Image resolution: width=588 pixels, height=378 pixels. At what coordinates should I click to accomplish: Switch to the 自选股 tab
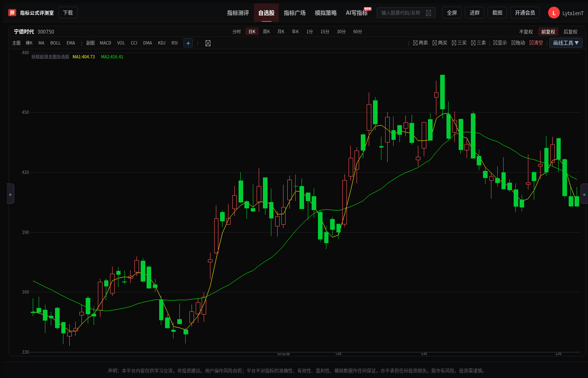pos(266,13)
